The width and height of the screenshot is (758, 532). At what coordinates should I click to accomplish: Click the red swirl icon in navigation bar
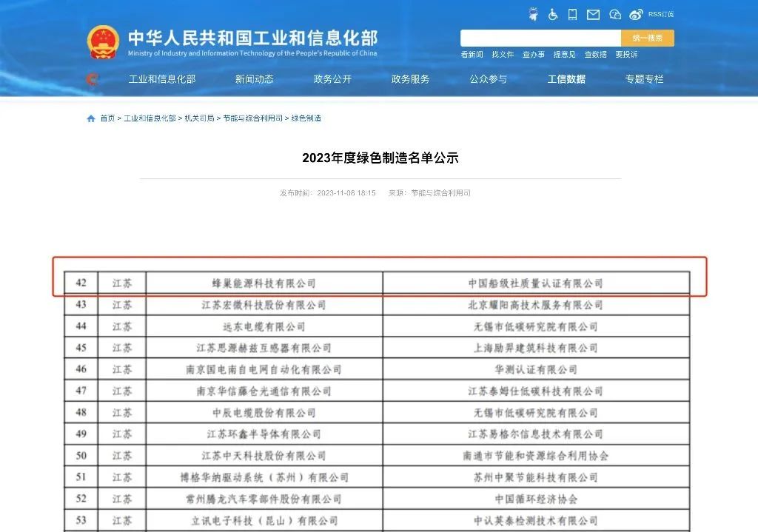pos(92,78)
